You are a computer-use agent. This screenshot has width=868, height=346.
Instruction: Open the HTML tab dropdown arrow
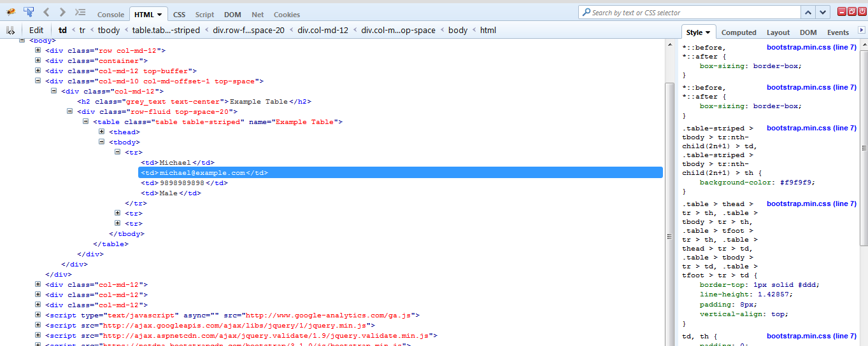pyautogui.click(x=159, y=15)
